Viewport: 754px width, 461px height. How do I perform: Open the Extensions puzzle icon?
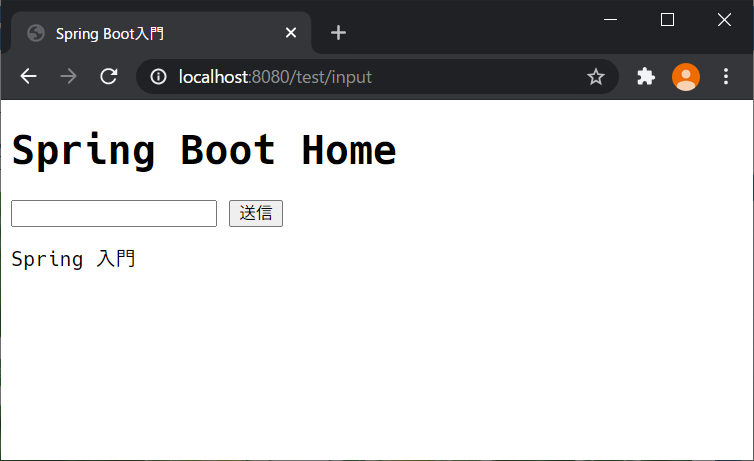(x=646, y=76)
